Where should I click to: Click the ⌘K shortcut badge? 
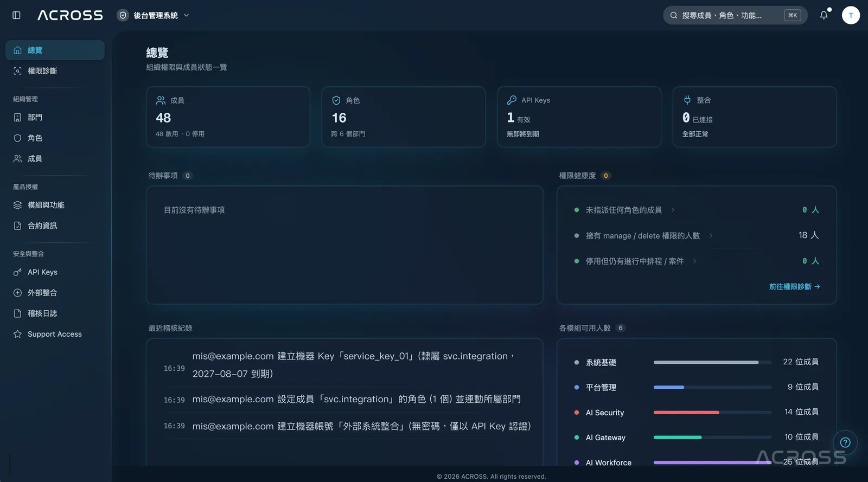(x=793, y=15)
